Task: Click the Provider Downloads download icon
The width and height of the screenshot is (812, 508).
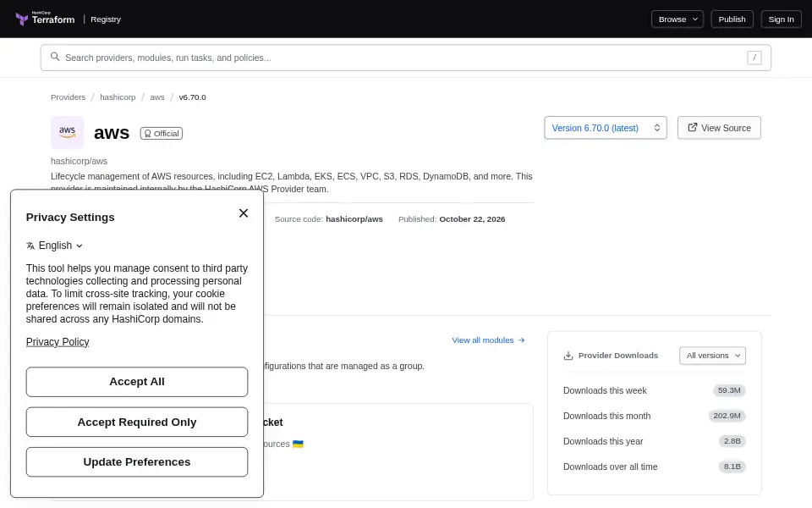Action: [x=568, y=356]
